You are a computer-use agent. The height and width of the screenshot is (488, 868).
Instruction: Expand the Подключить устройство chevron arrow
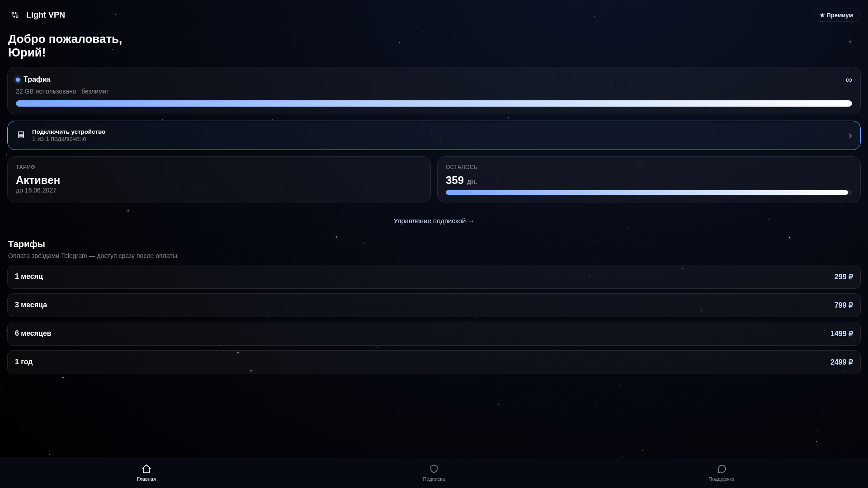pyautogui.click(x=850, y=136)
